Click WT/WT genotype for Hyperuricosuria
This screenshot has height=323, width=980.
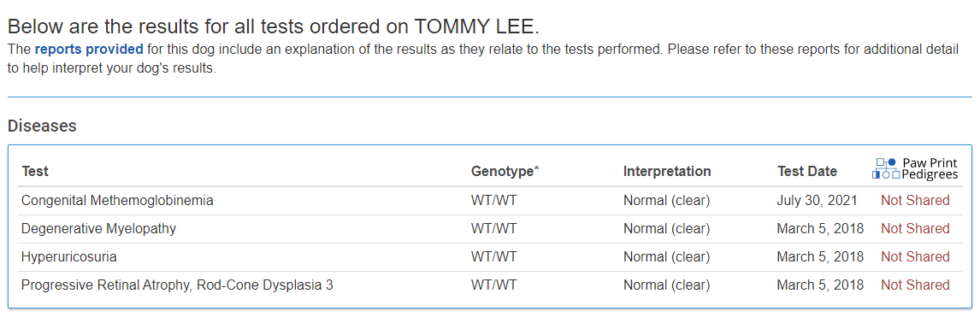(493, 256)
